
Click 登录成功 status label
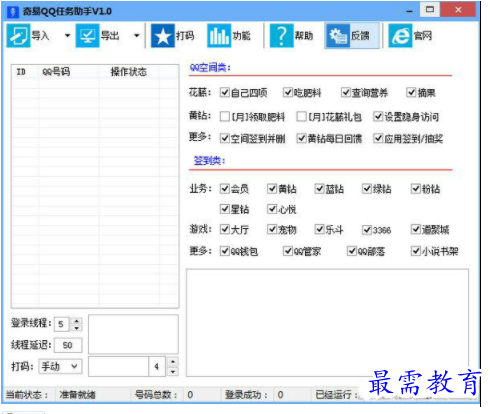pyautogui.click(x=246, y=395)
